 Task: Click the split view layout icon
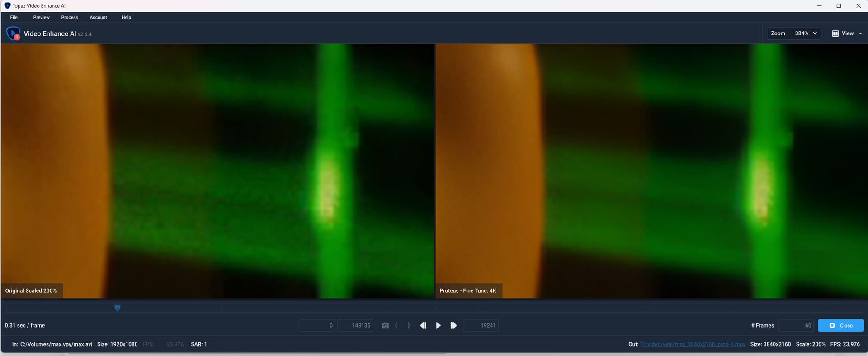pyautogui.click(x=835, y=33)
